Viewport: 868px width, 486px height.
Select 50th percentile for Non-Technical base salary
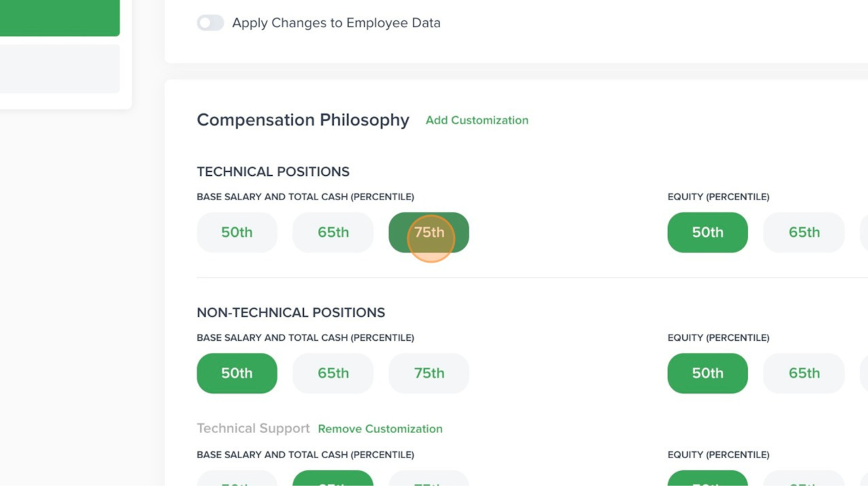click(x=237, y=373)
